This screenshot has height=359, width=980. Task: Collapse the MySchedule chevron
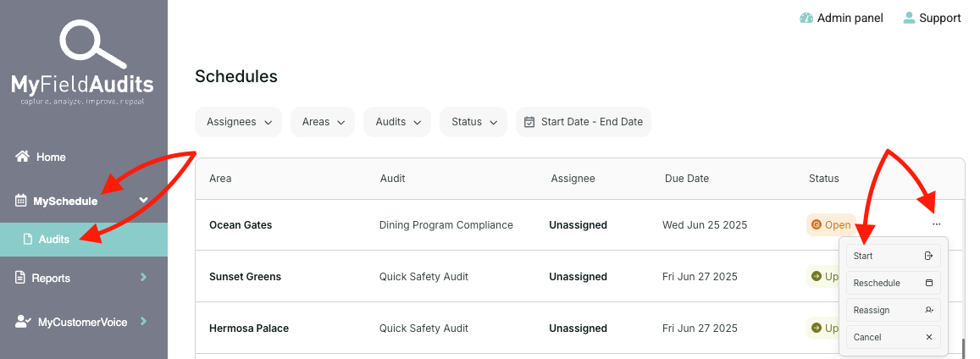143,200
